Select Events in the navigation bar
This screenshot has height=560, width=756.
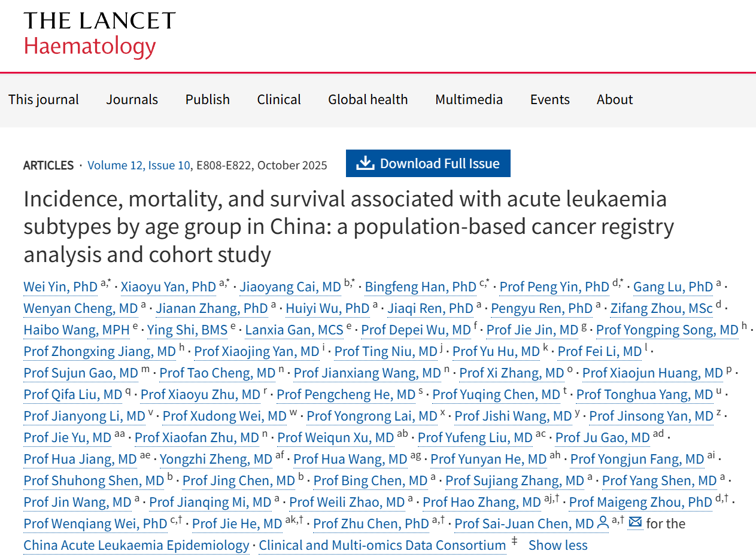click(x=549, y=99)
